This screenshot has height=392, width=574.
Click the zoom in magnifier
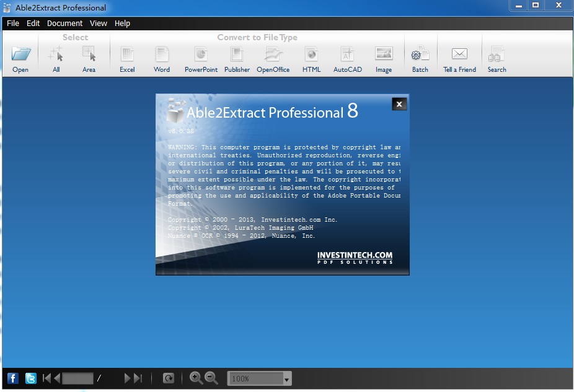(x=196, y=378)
